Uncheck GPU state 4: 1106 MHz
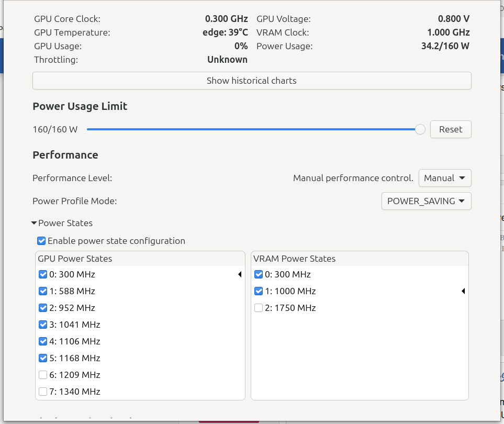Screen dimensions: 504x424 [x=43, y=341]
